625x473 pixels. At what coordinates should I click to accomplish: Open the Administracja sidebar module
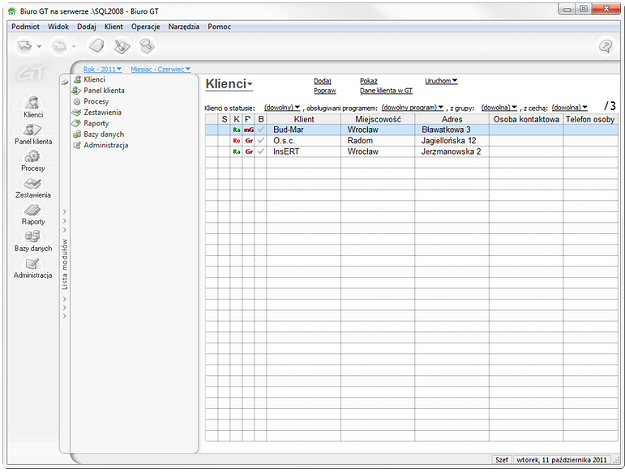point(33,265)
